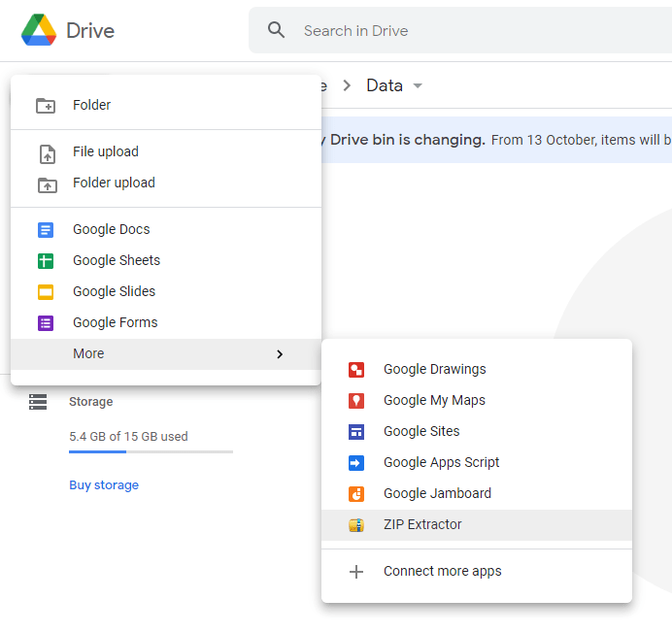Choose File upload menu entry
This screenshot has width=672, height=632.
point(166,151)
